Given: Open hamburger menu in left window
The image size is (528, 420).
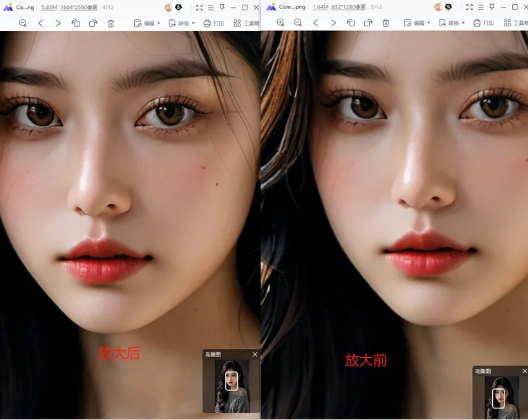Looking at the screenshot, I should (211, 8).
